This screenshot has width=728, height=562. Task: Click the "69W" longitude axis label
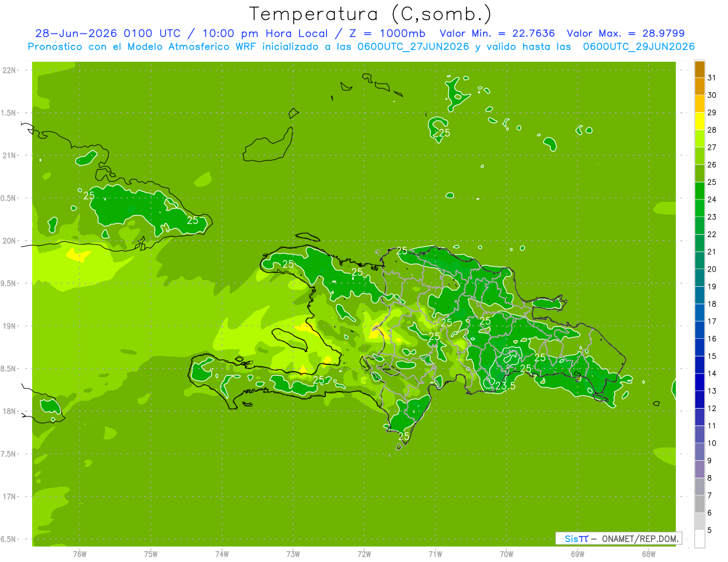[578, 554]
